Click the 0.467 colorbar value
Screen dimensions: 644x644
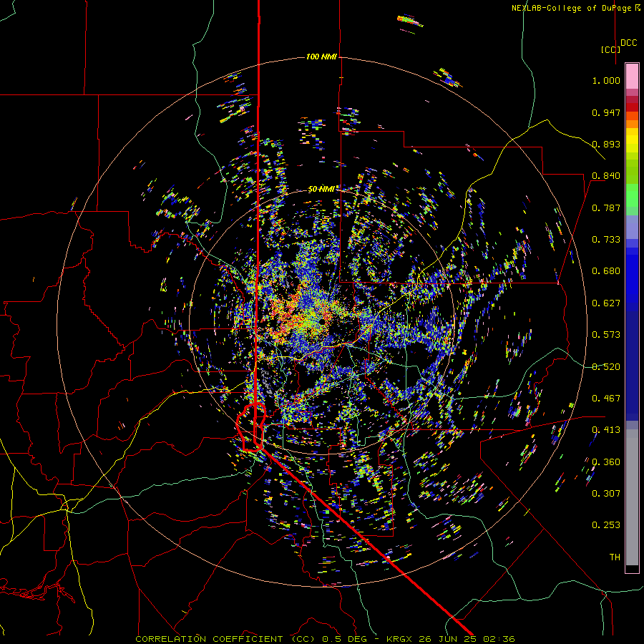[x=606, y=399]
